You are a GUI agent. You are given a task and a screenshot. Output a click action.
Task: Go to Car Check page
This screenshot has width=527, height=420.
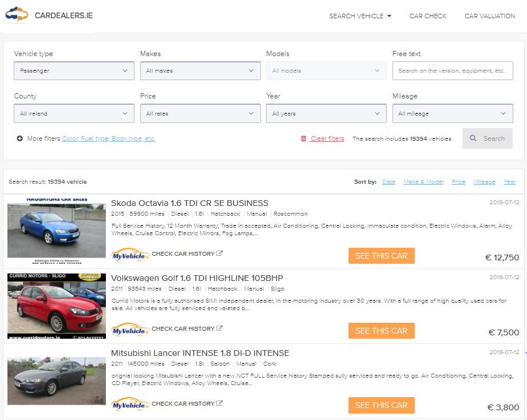click(x=428, y=16)
